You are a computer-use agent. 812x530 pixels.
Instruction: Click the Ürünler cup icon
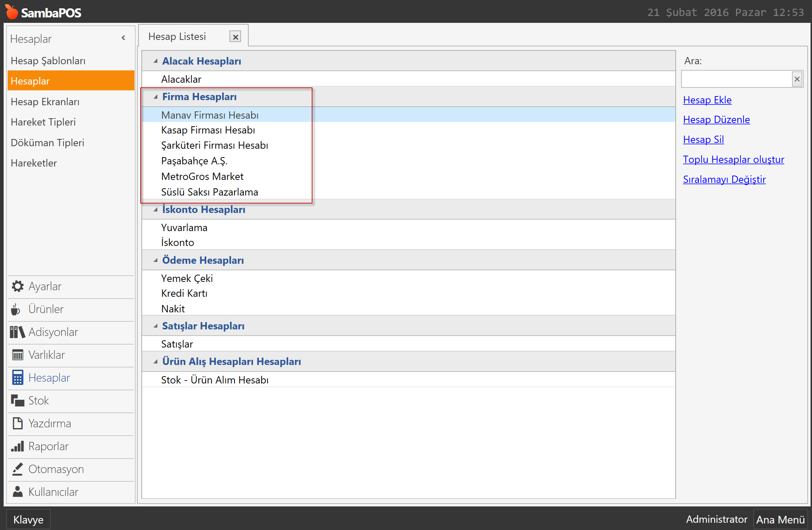click(x=16, y=309)
